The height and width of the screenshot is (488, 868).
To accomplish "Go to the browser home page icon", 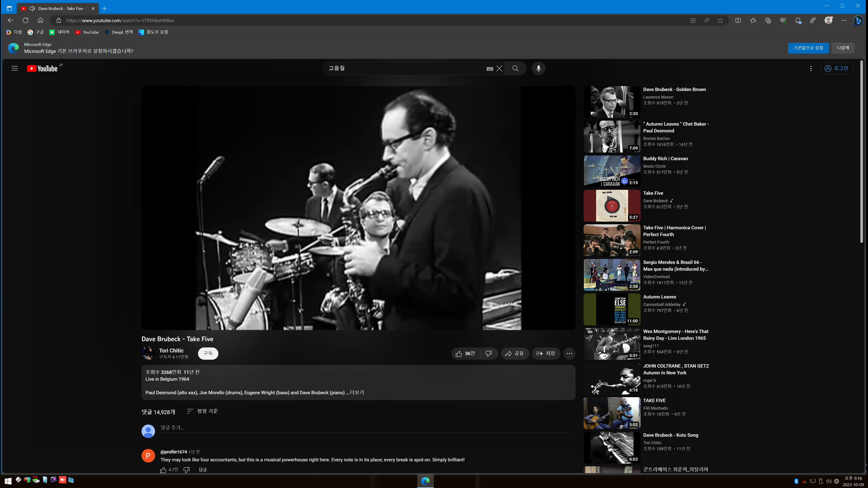I will (x=40, y=21).
